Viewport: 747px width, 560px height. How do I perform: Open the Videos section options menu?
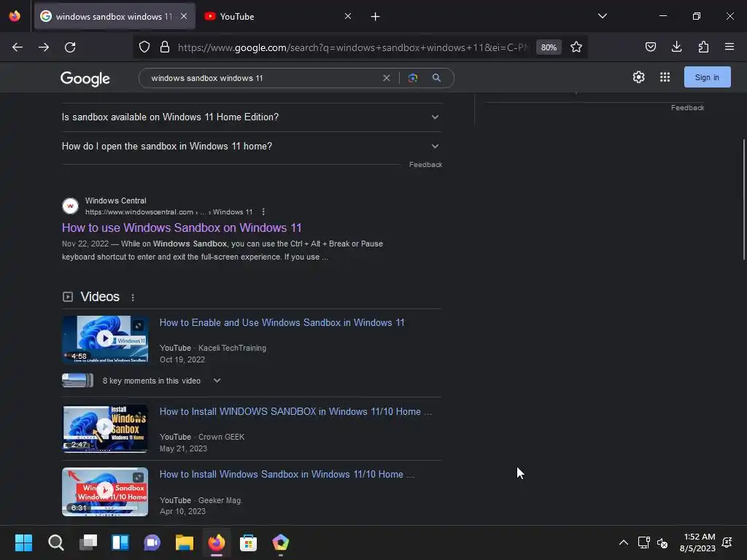click(133, 297)
